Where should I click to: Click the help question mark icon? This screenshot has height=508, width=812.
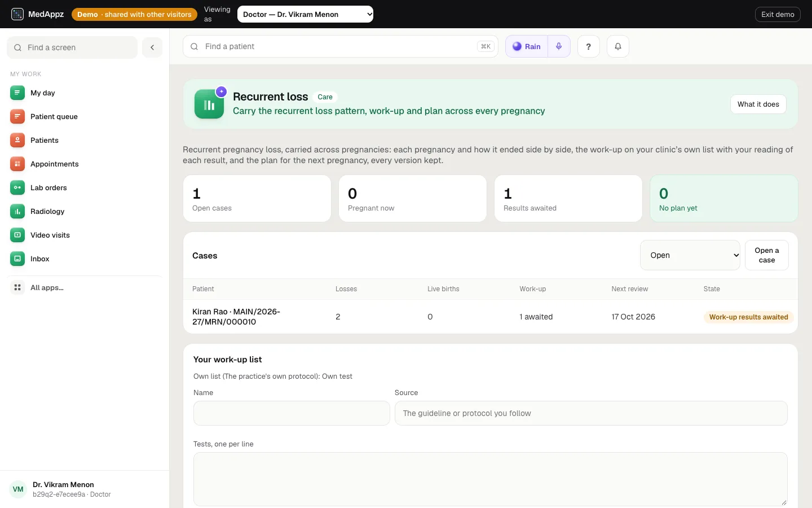click(589, 46)
